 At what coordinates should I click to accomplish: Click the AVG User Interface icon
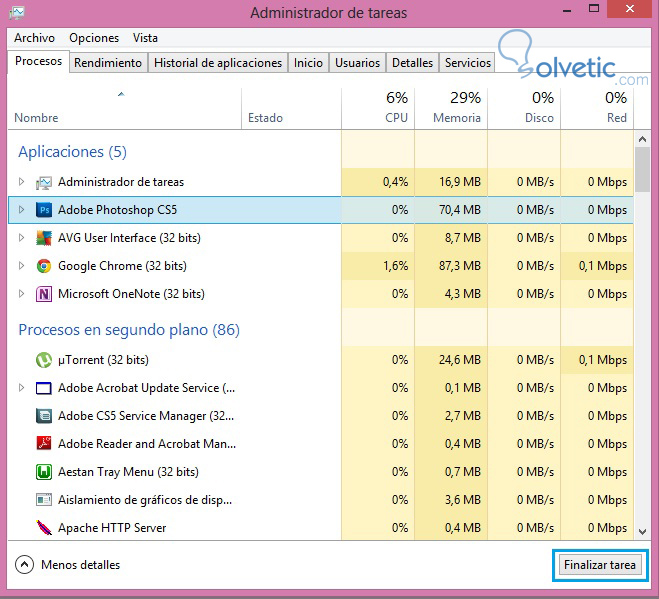click(x=44, y=238)
